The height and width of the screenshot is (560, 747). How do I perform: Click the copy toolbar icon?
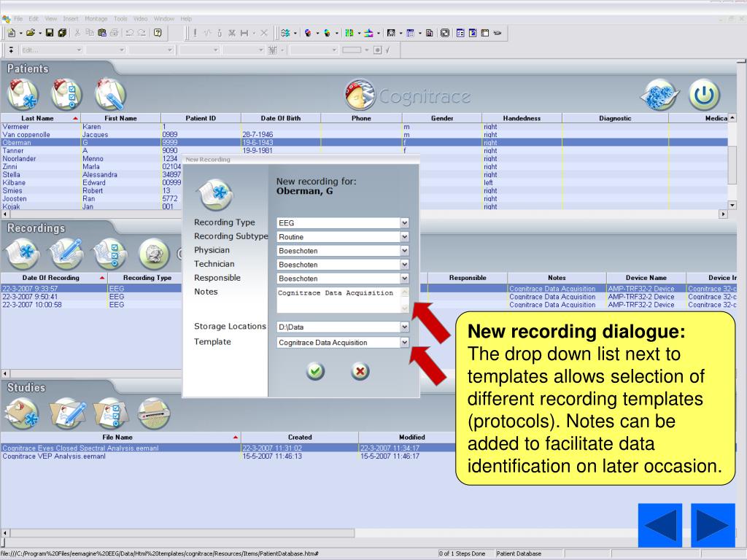(x=90, y=33)
